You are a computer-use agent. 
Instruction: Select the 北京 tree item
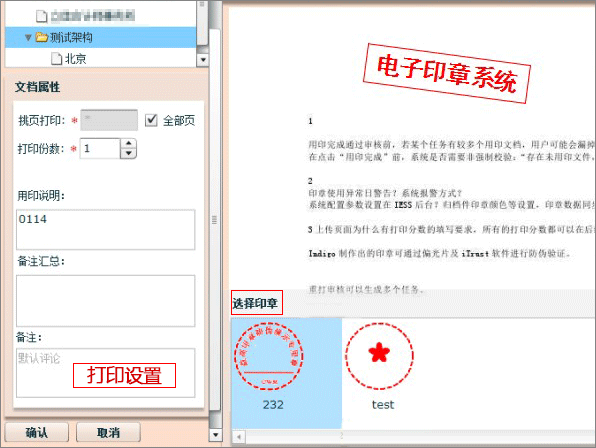tap(76, 59)
